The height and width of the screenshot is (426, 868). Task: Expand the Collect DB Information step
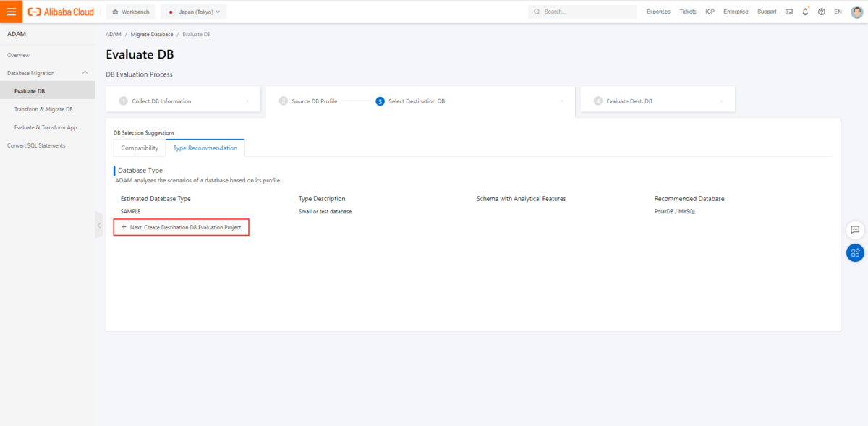[184, 101]
